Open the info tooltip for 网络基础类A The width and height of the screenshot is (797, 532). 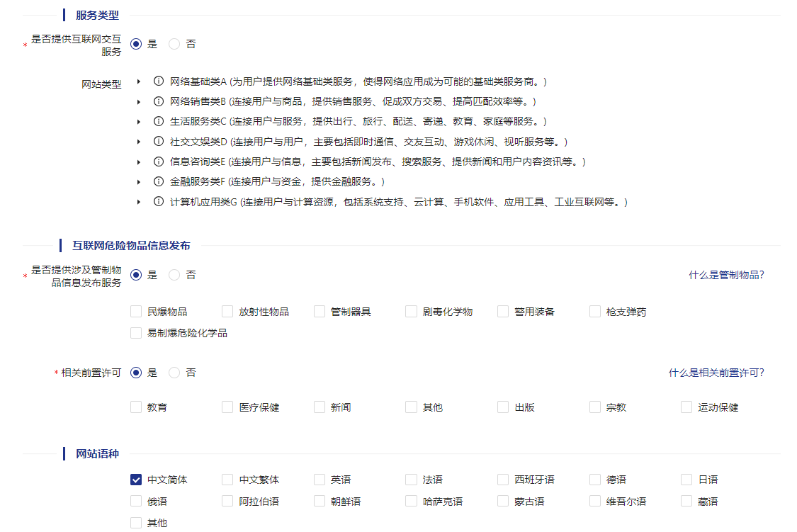(157, 81)
